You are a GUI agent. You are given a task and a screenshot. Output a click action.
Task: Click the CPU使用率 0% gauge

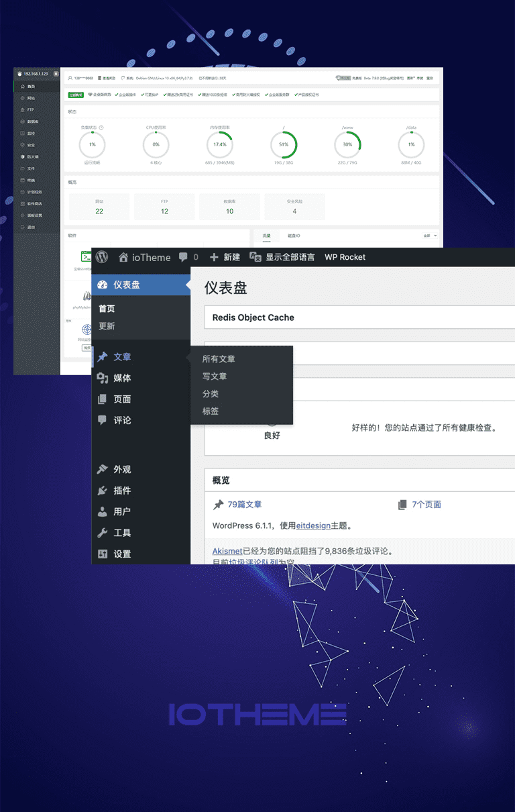coord(156,145)
